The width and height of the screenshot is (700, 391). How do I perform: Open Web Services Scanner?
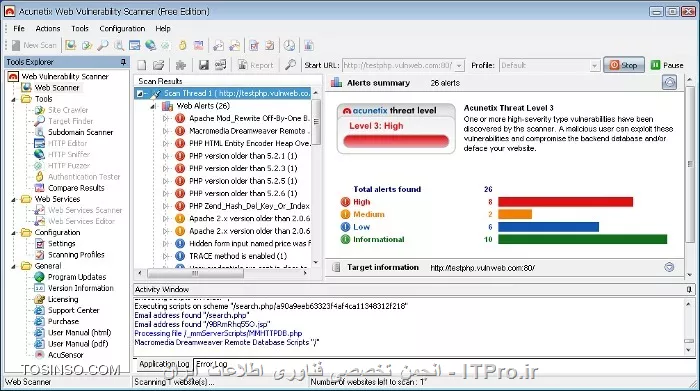pos(85,210)
